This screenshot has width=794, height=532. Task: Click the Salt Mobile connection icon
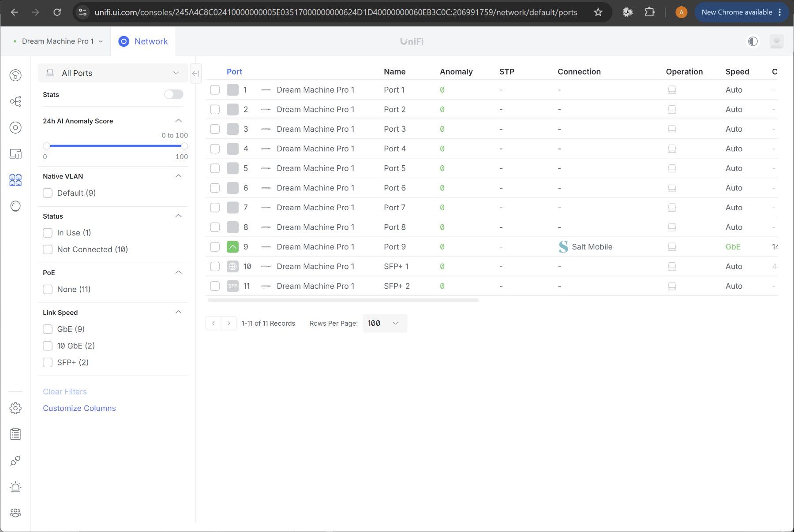563,247
